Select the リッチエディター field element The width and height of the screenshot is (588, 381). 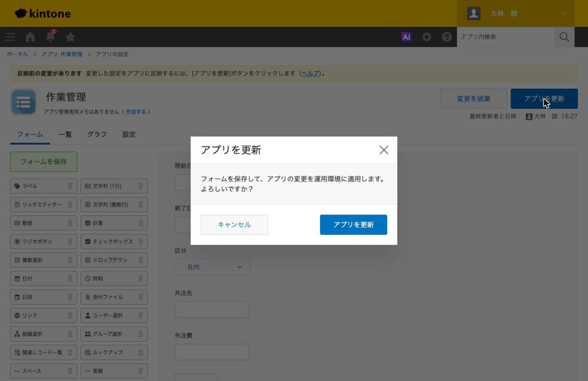44,204
